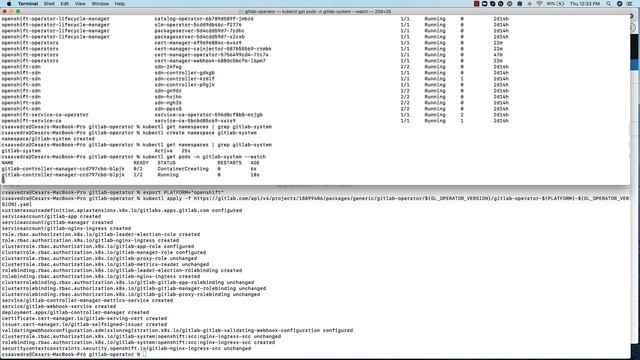
Task: Click the folder proxy icon in the terminal title bar
Action: pyautogui.click(x=241, y=11)
